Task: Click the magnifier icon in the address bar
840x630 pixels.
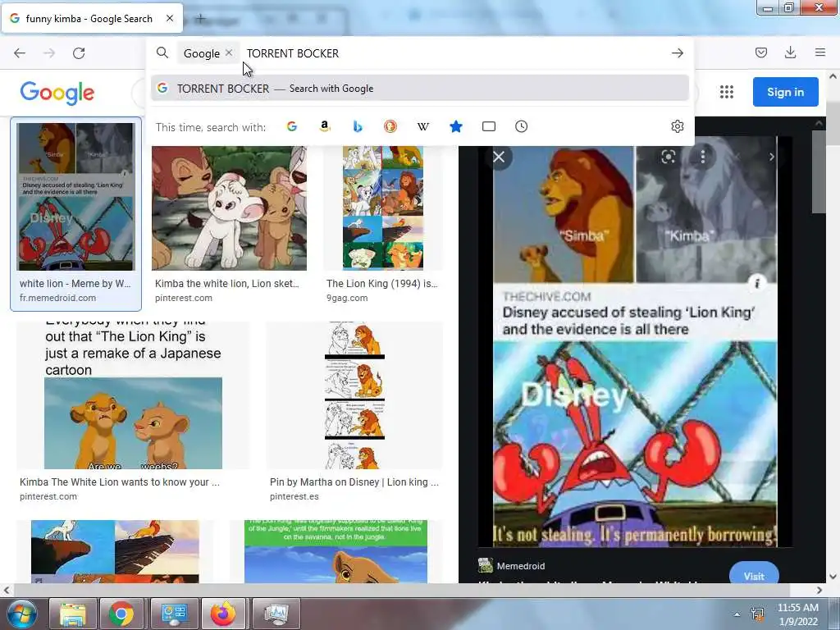Action: [x=162, y=52]
